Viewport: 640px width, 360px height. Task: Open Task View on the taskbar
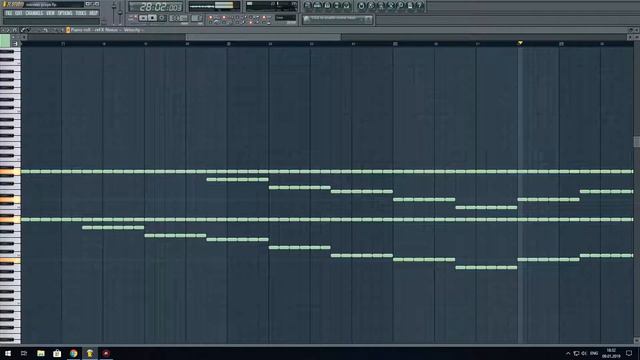[24, 353]
